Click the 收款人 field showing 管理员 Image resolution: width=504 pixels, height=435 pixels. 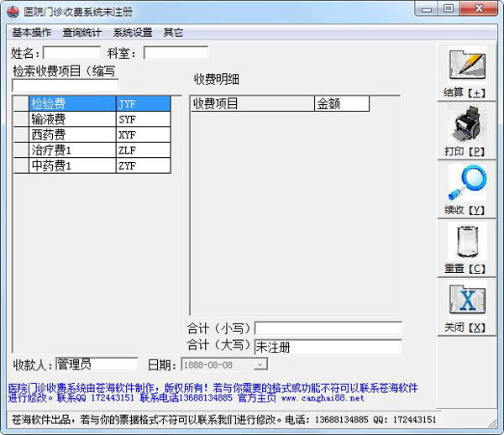[97, 364]
